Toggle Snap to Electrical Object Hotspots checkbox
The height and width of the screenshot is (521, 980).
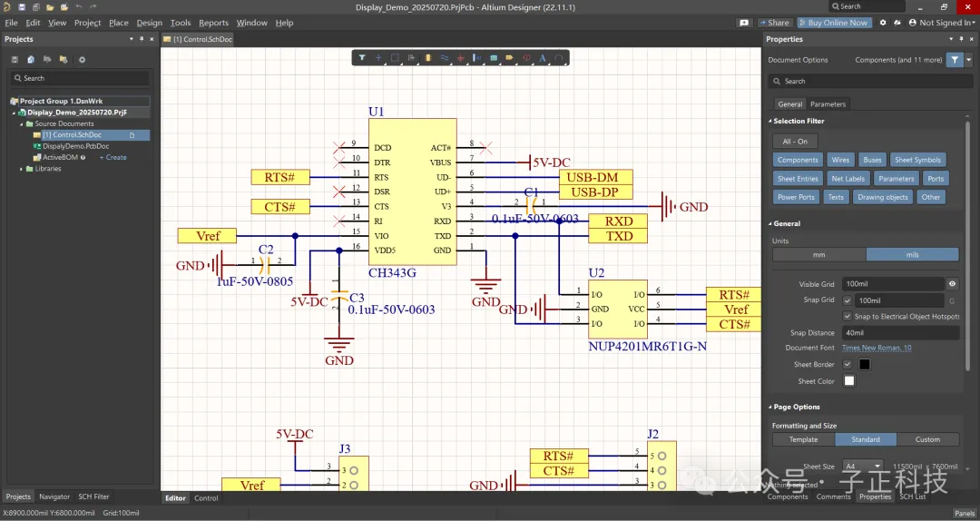point(847,317)
